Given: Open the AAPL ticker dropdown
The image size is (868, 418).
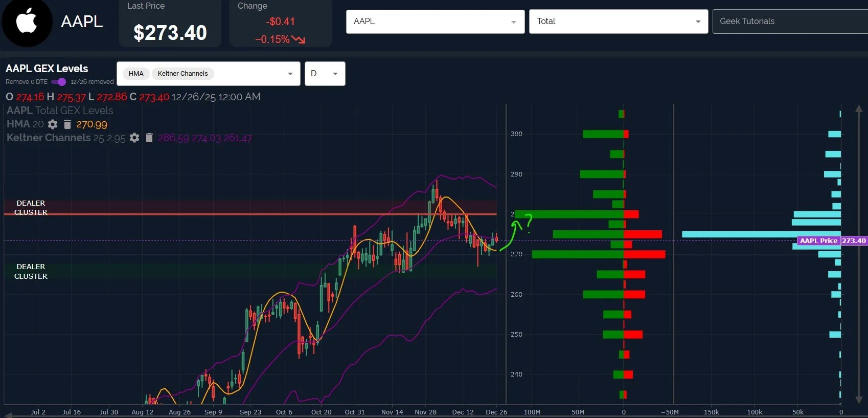Looking at the screenshot, I should coord(436,21).
